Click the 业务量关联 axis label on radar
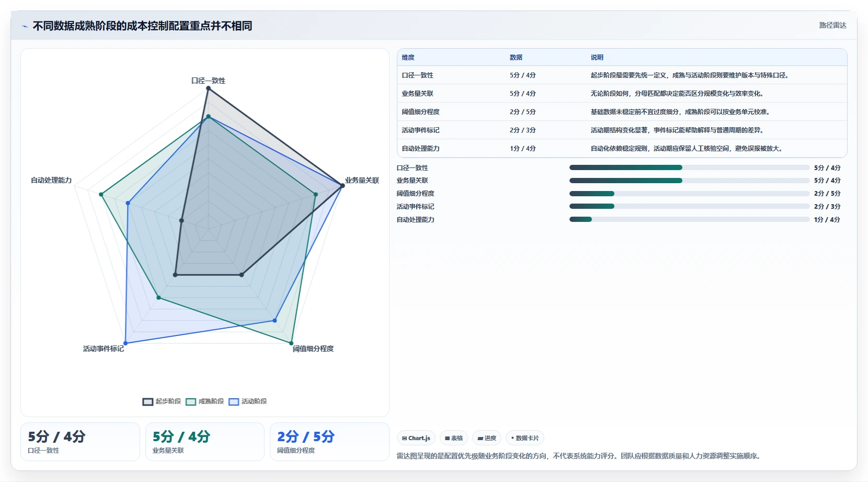The height and width of the screenshot is (482, 868). point(362,180)
